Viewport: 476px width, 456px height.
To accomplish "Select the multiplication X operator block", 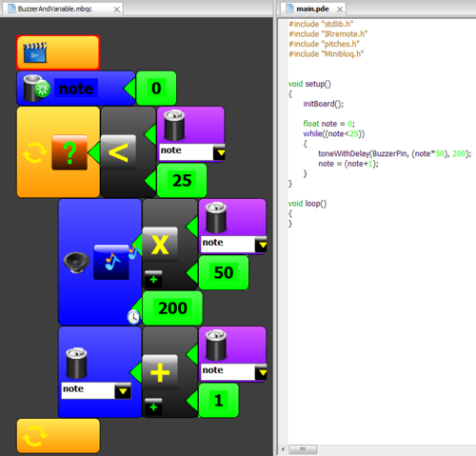I will [160, 245].
